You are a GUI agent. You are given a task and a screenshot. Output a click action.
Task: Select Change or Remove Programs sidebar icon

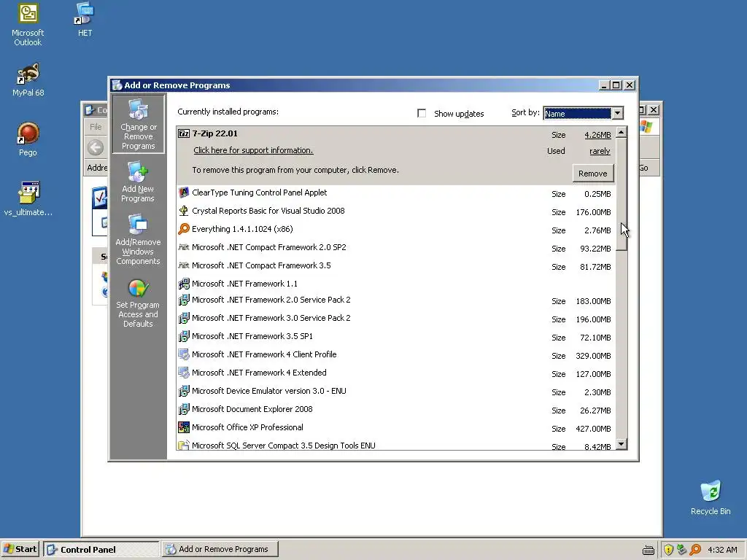138,124
